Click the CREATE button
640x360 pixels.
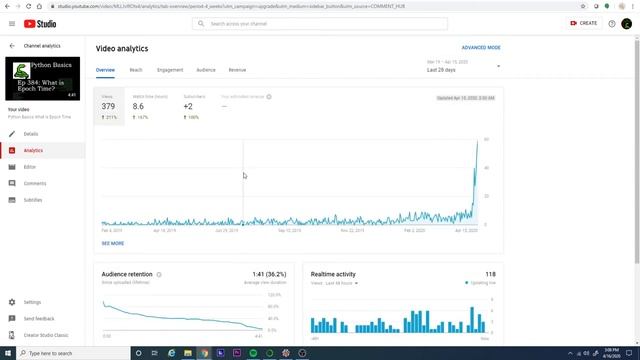584,23
